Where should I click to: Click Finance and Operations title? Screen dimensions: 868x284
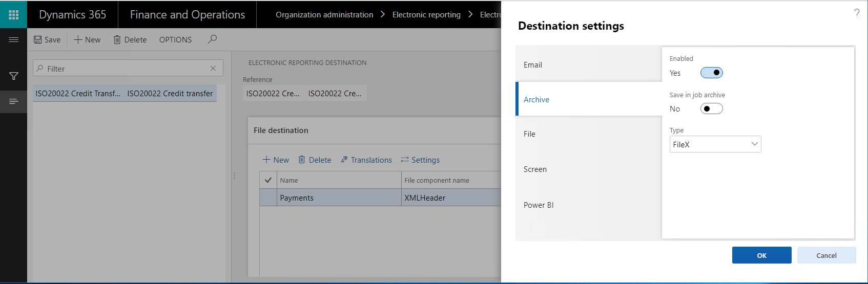tap(188, 14)
